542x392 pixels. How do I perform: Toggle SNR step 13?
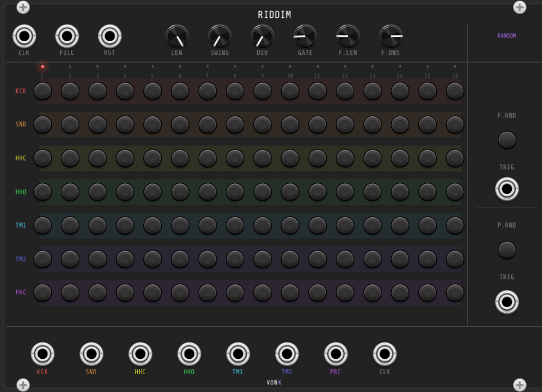[x=372, y=125]
